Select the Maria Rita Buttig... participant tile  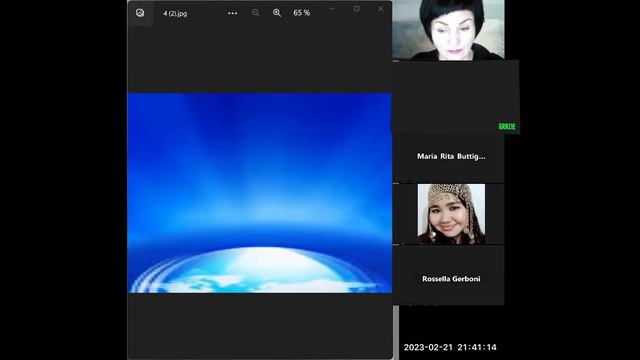point(448,158)
